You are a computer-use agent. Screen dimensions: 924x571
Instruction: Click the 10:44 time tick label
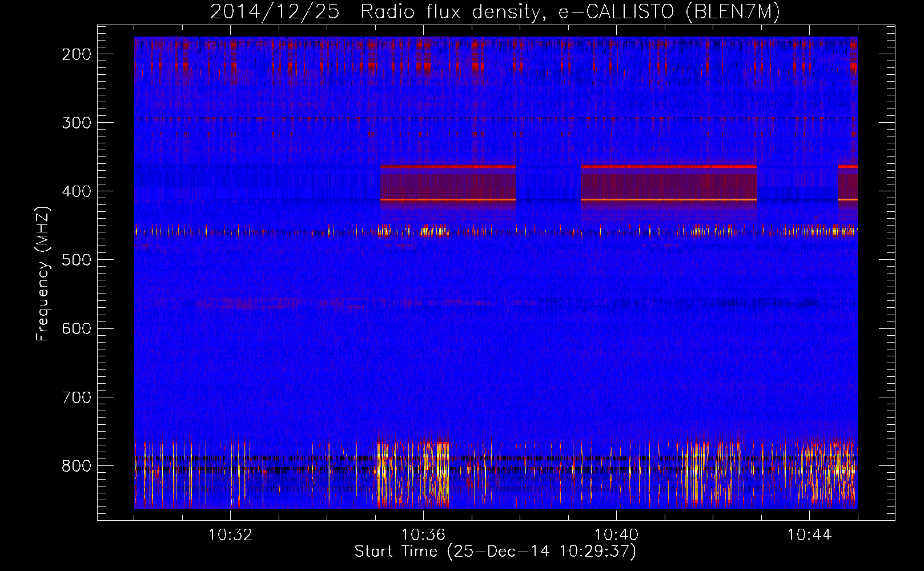pyautogui.click(x=809, y=535)
